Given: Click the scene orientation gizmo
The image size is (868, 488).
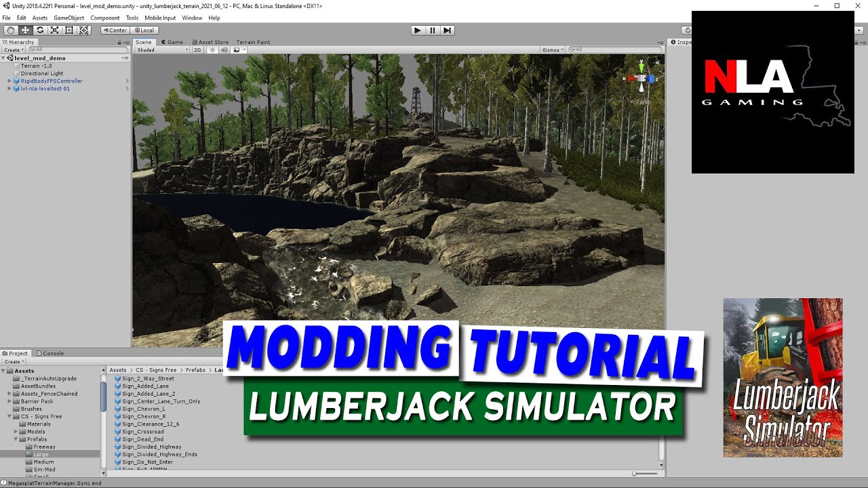Looking at the screenshot, I should pyautogui.click(x=642, y=79).
